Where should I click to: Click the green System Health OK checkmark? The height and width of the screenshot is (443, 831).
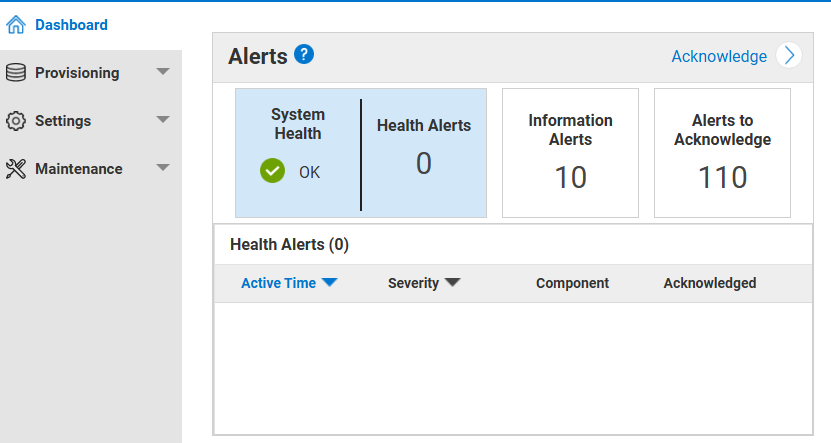coord(272,172)
